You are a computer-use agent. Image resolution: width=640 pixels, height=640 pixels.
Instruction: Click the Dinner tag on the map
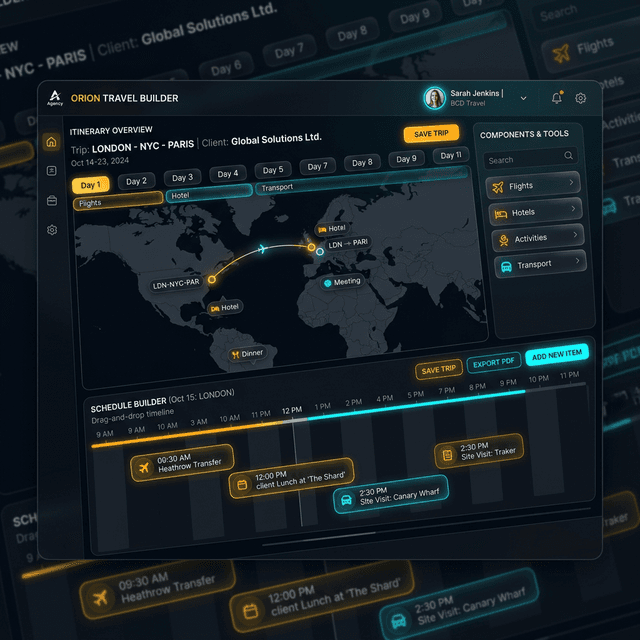pos(248,354)
